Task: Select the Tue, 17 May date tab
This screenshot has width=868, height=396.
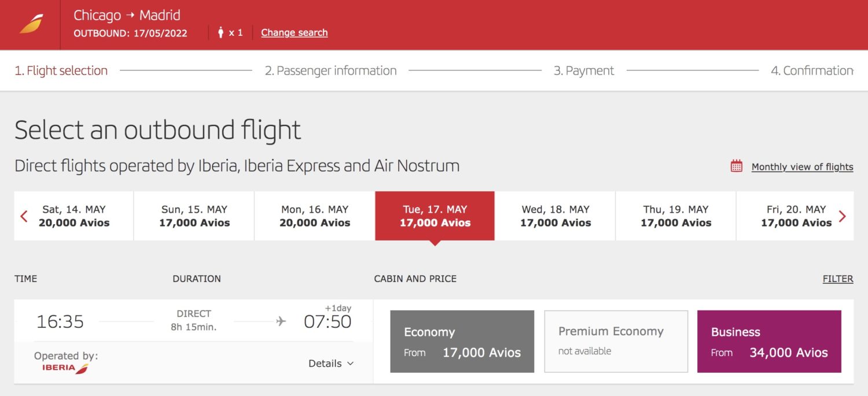Action: click(x=435, y=216)
